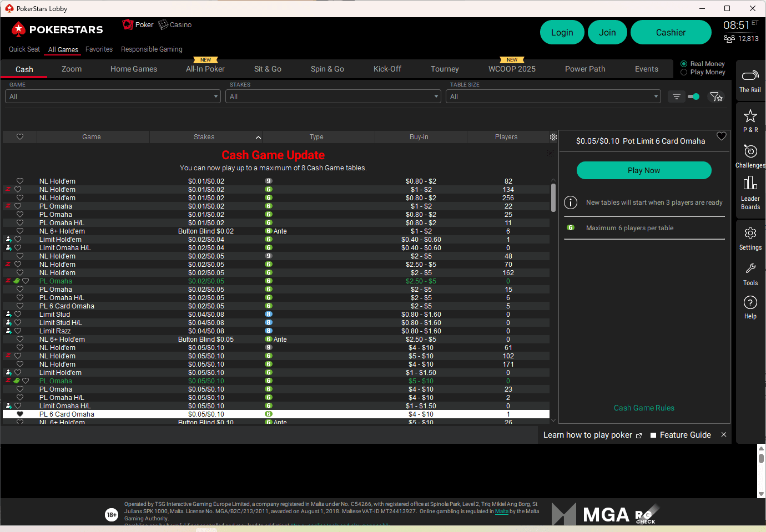Open the Cashier
Screen dimensions: 766x532
click(671, 32)
